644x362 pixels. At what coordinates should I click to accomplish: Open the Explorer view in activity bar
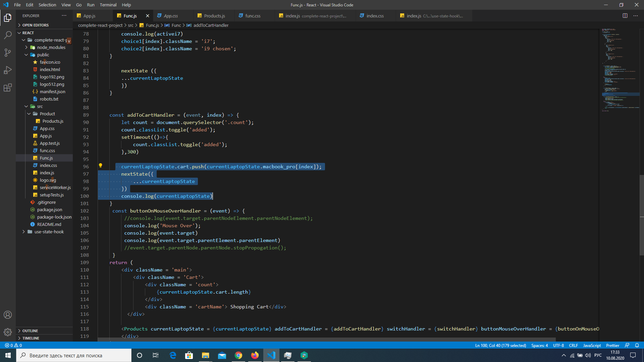click(8, 17)
